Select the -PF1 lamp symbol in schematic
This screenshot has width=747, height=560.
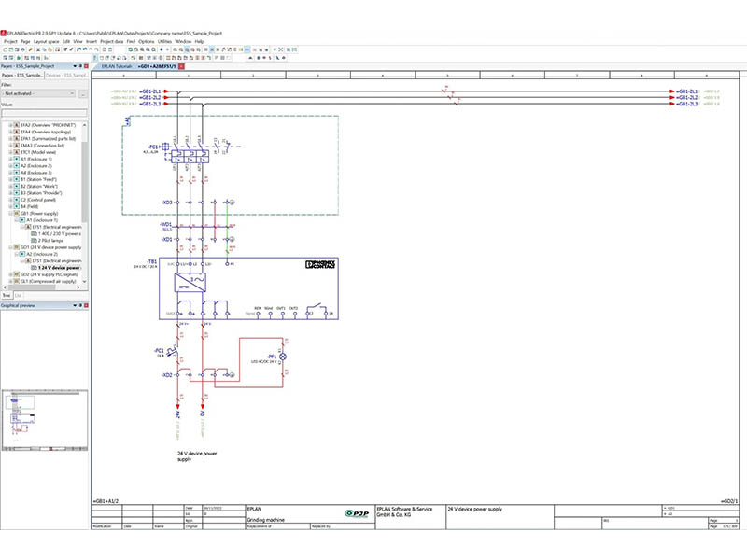(x=283, y=357)
